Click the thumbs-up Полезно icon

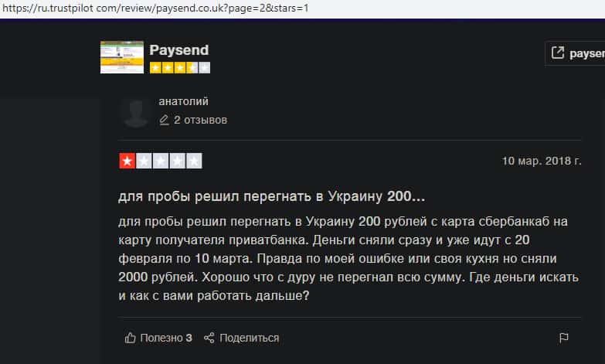[x=131, y=338]
